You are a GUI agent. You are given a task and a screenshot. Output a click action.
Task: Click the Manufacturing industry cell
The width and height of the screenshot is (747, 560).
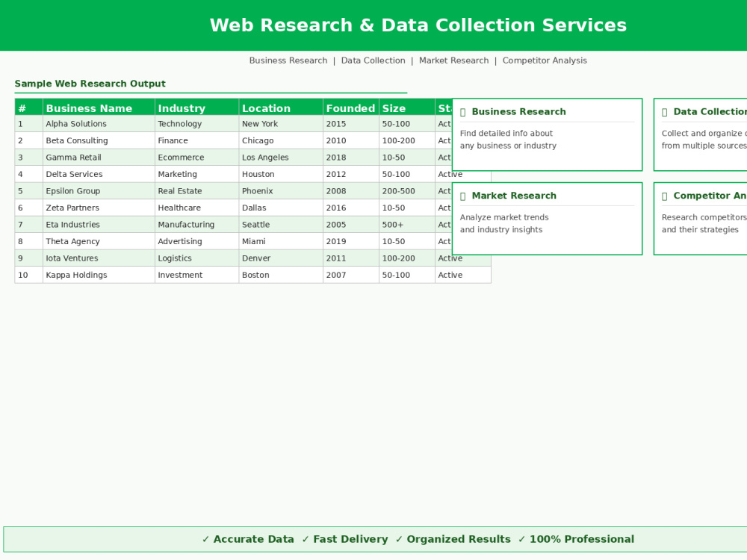coord(196,224)
